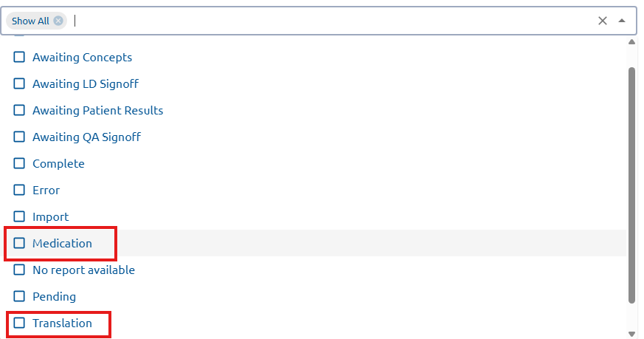Toggle the Error checkbox

point(19,190)
